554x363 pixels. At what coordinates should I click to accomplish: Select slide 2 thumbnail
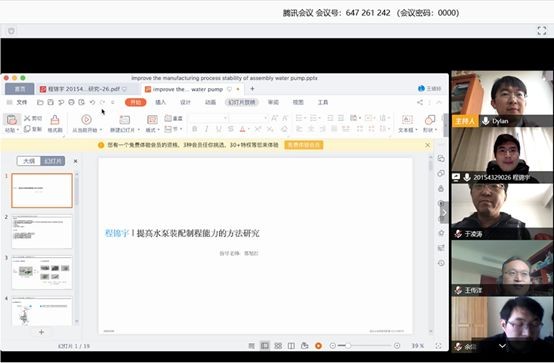point(42,232)
